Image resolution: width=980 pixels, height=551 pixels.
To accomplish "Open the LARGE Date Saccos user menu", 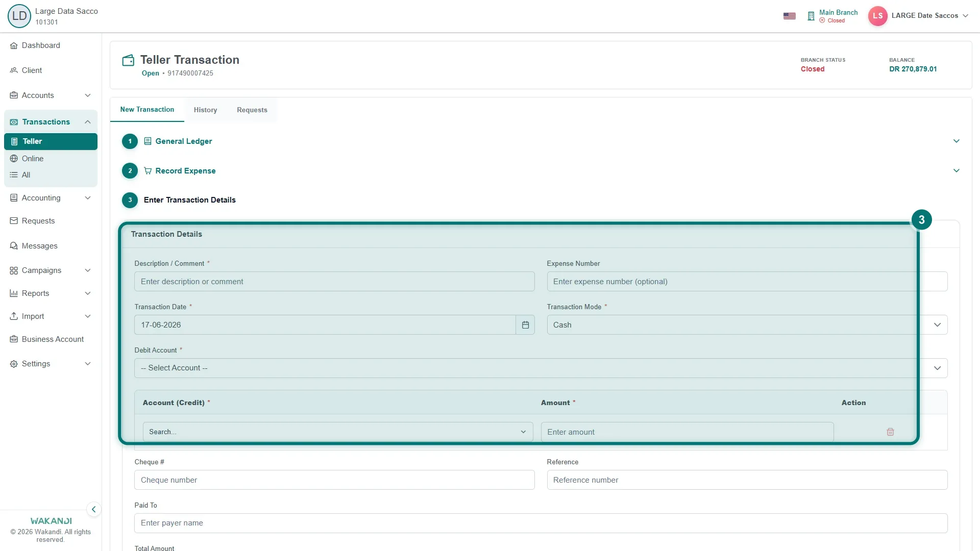I will tap(929, 16).
